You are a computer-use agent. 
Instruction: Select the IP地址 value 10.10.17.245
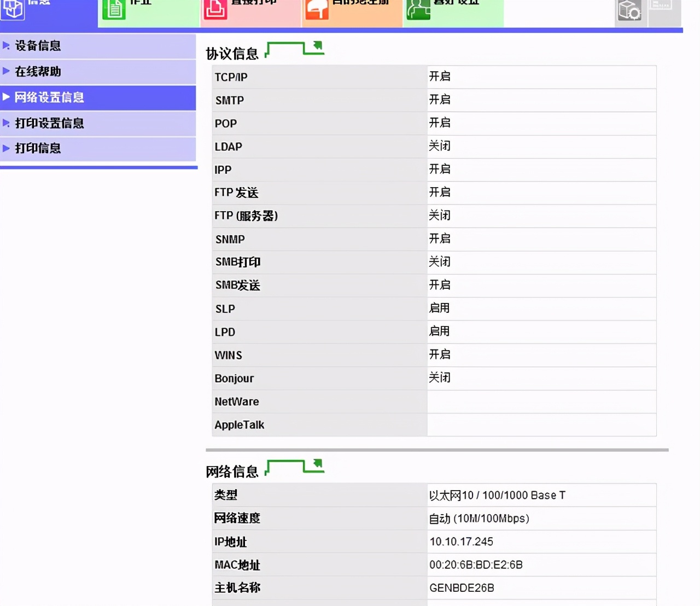pos(461,541)
